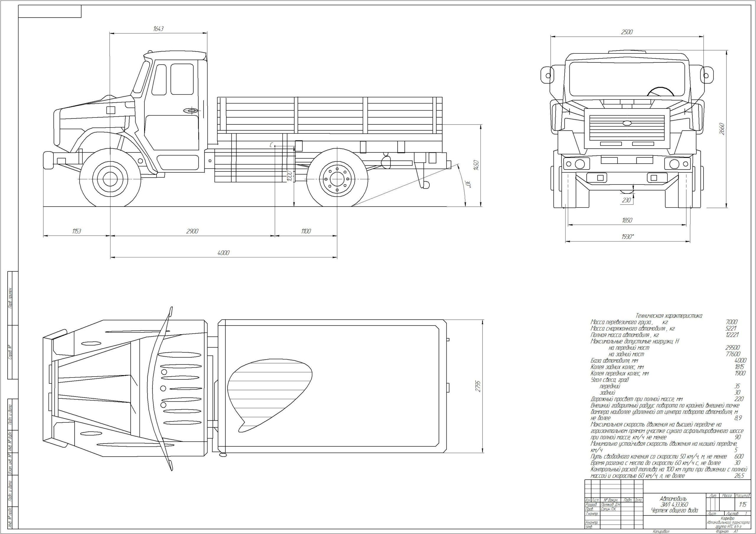
Task: Click the value 5221 in the specifications
Action: point(731,329)
